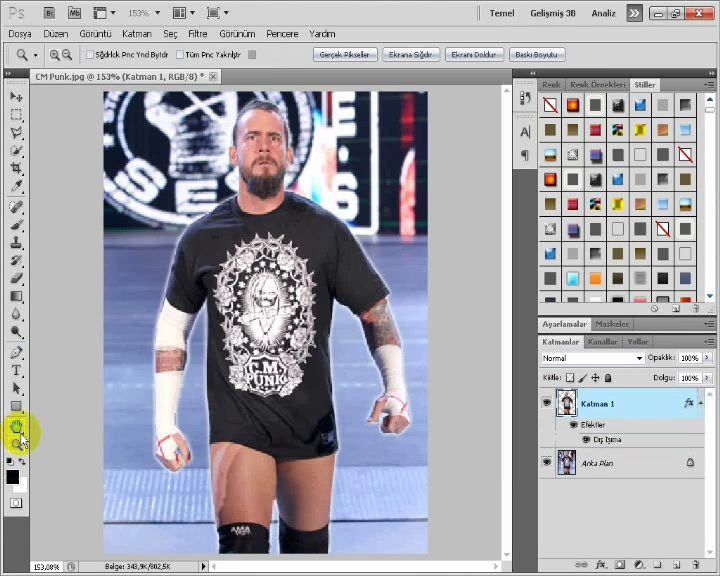Screen dimensions: 720x576
Task: Select the Healing Brush tool
Action: click(x=16, y=207)
